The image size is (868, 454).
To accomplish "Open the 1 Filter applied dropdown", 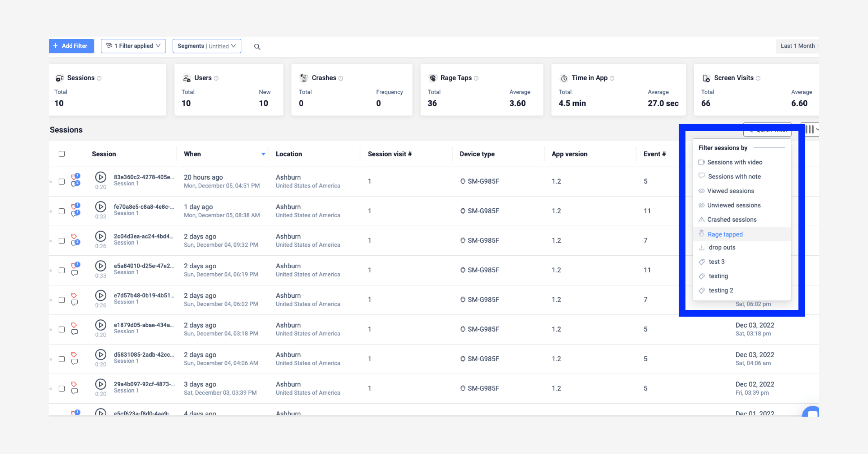I will 133,46.
